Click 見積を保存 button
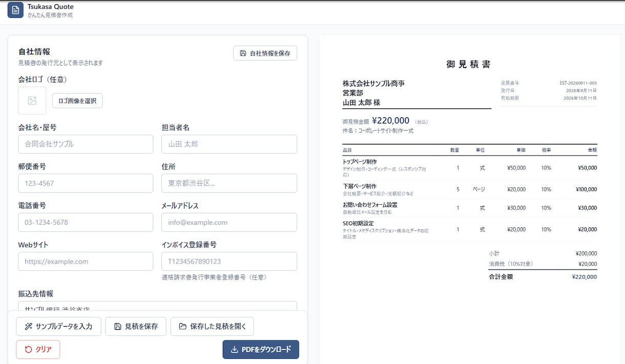This screenshot has width=625, height=364. (136, 326)
